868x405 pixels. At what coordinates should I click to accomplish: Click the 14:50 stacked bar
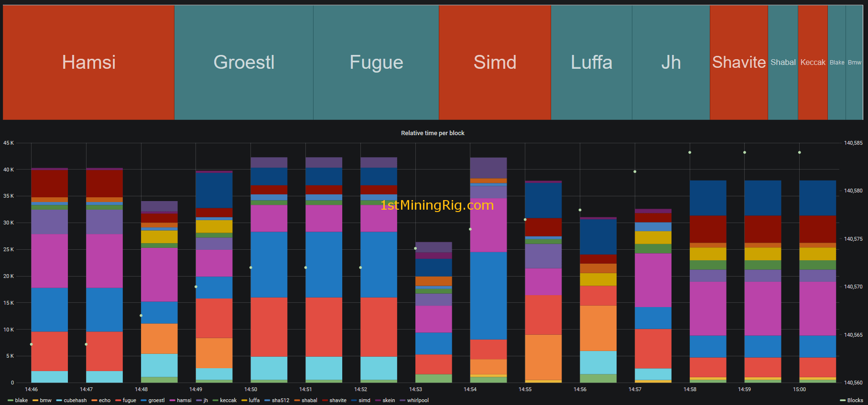[269, 270]
